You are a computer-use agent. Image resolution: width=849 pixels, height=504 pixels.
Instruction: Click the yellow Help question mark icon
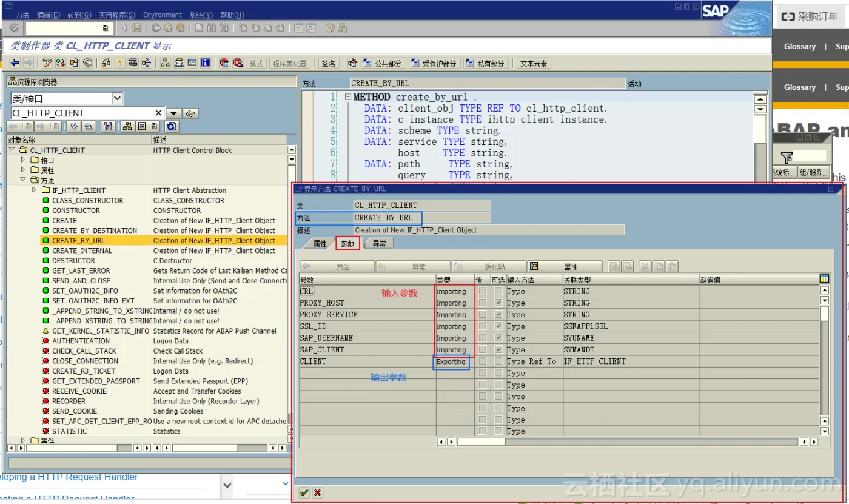pos(330,28)
